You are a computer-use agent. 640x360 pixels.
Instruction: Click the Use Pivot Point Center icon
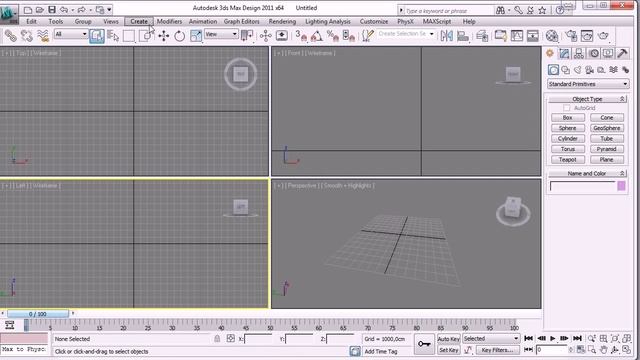[x=247, y=36]
